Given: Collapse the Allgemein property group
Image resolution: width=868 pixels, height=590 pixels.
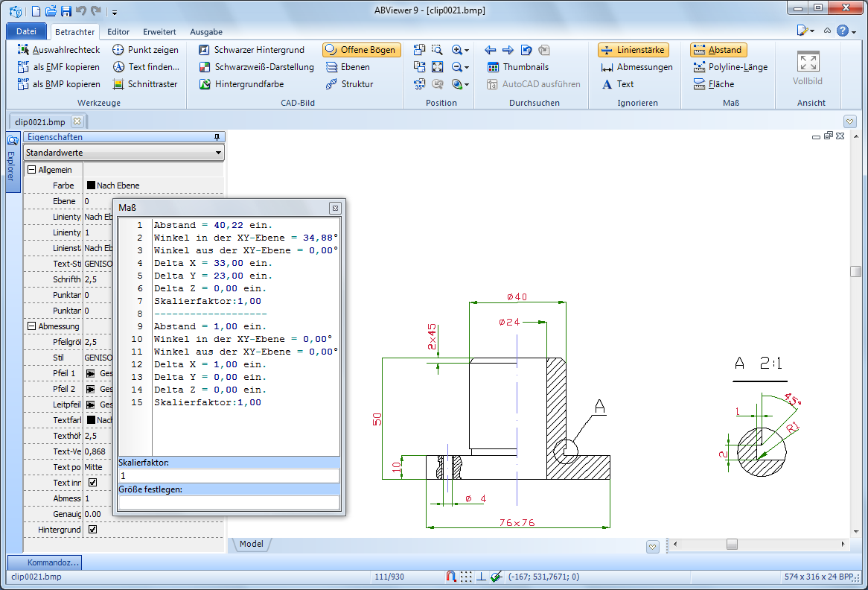Looking at the screenshot, I should click(31, 170).
